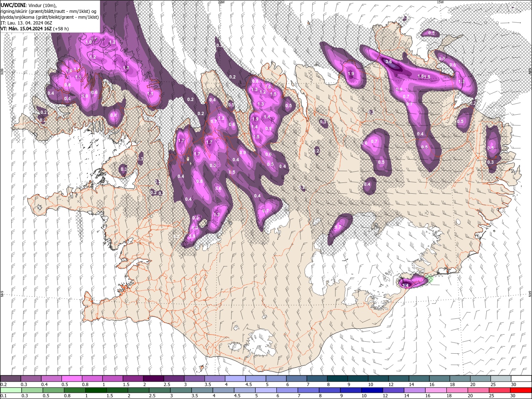Click the 3.4 precipitation value near the southeast coast

tap(406, 285)
